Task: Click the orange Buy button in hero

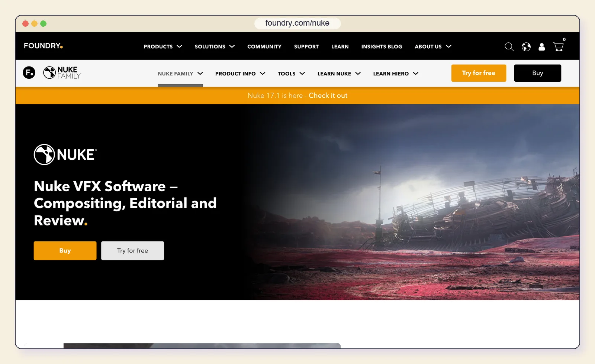Action: point(65,251)
